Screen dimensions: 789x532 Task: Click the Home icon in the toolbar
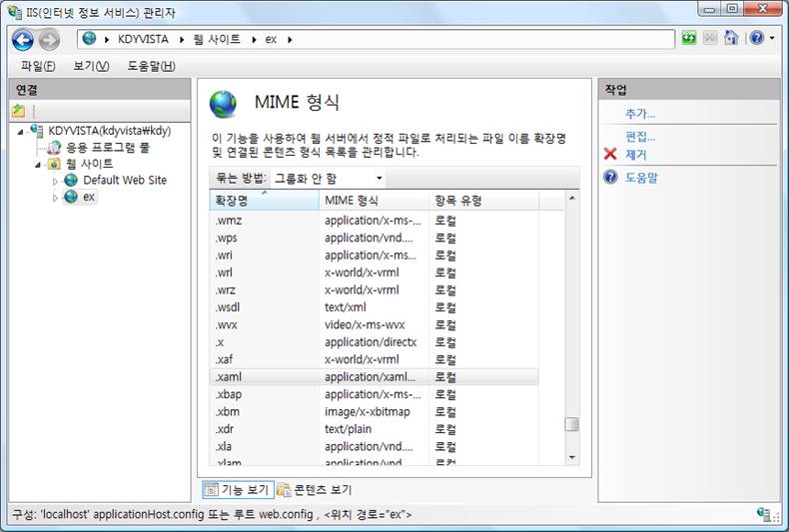click(x=731, y=38)
